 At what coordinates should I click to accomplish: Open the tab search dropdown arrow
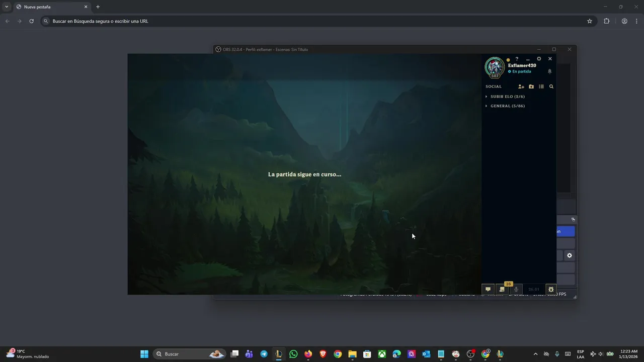pyautogui.click(x=7, y=7)
